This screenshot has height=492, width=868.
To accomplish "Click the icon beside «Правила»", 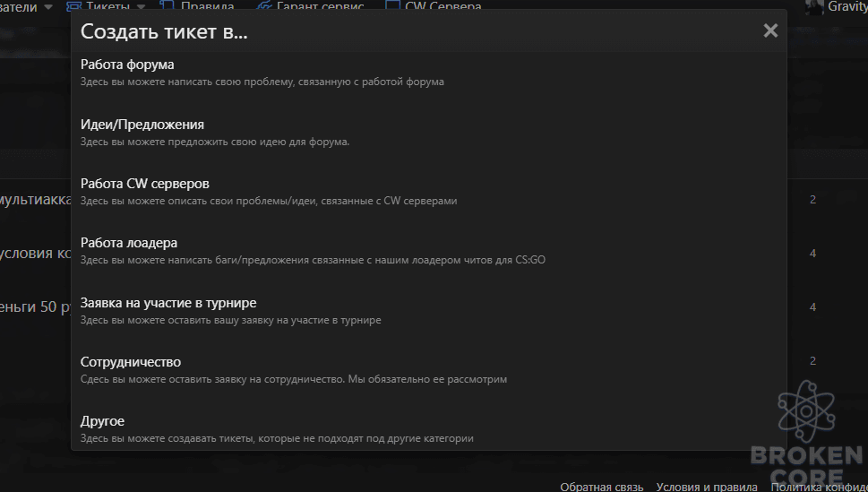I will point(167,5).
